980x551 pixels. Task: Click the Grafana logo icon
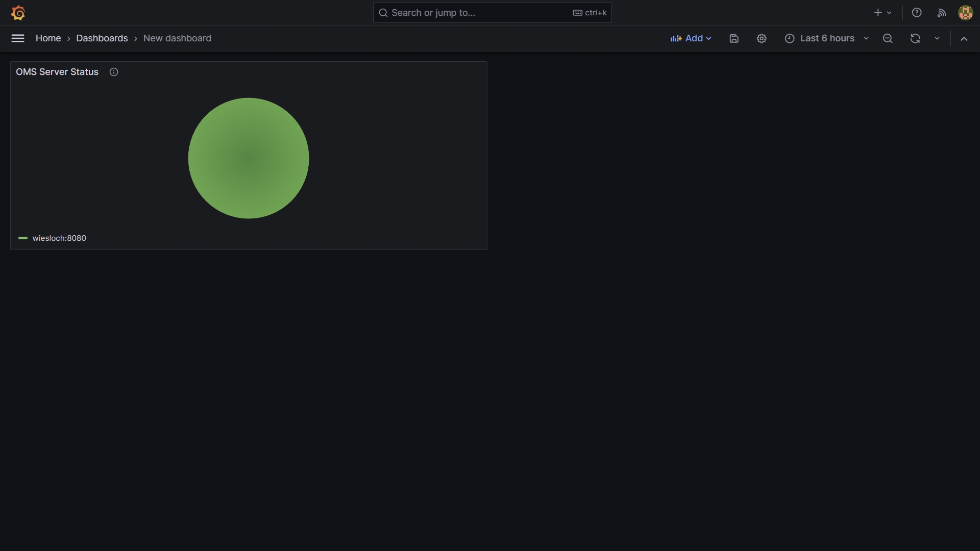[18, 13]
